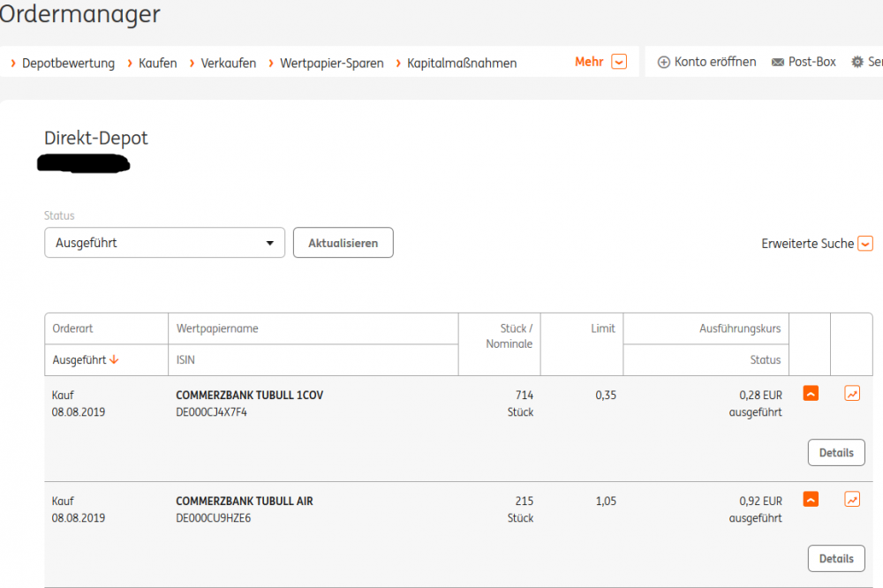Click the settings gear icon
The width and height of the screenshot is (883, 588).
click(857, 62)
